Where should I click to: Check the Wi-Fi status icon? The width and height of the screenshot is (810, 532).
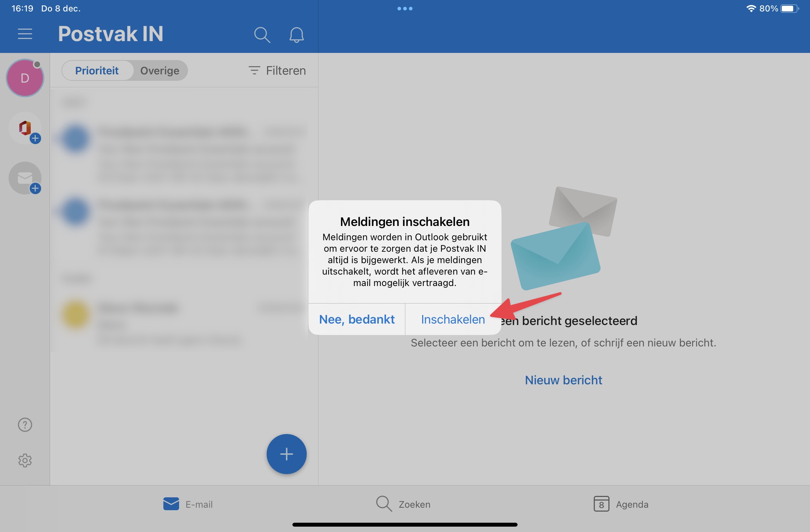pyautogui.click(x=751, y=9)
